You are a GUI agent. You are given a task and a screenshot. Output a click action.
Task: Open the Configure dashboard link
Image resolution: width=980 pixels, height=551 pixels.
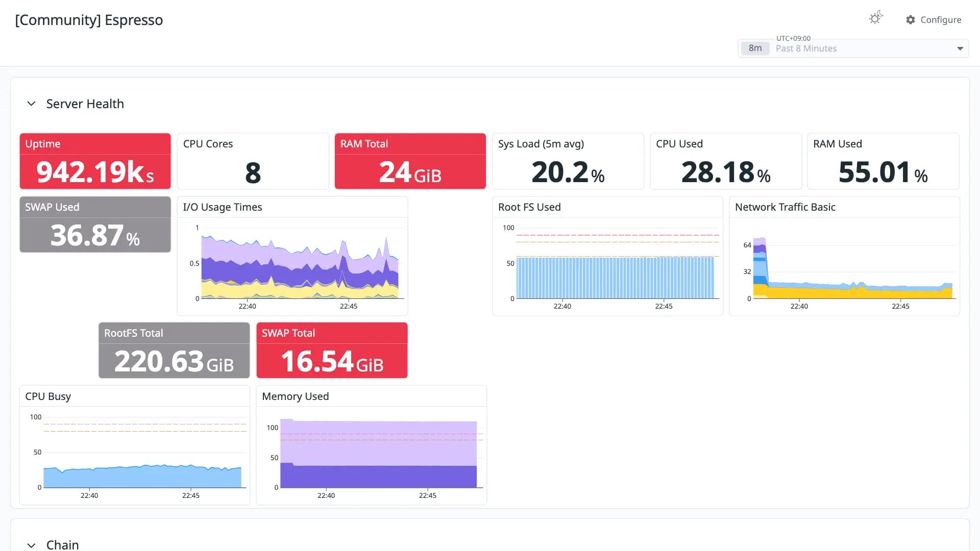point(934,19)
